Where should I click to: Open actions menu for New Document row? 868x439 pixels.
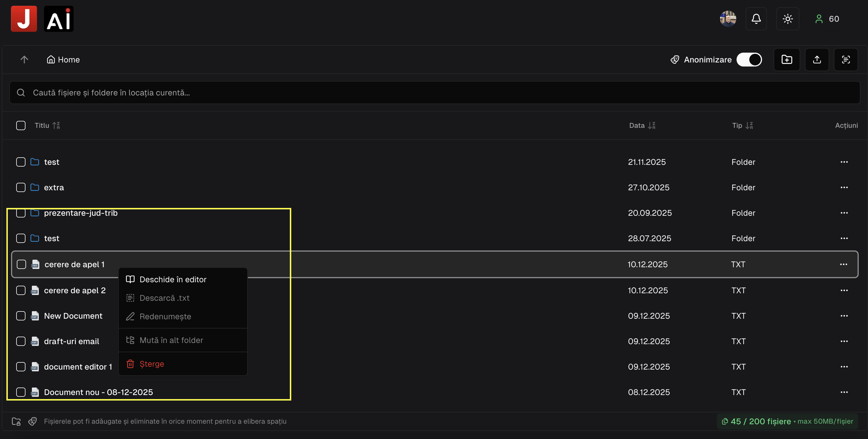pyautogui.click(x=844, y=316)
